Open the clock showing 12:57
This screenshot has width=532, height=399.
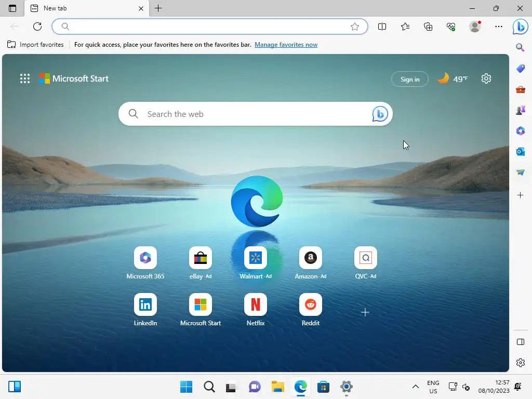[x=494, y=387]
